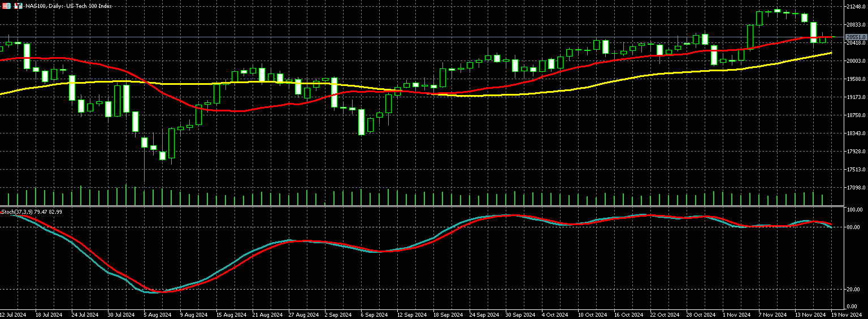
Task: Click the 2 Sep 2024 date label
Action: click(x=337, y=314)
